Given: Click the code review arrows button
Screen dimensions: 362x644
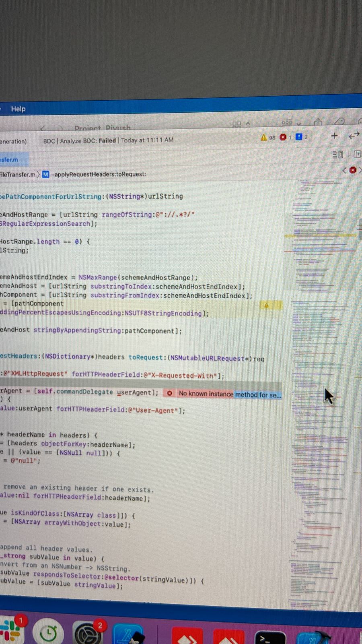Looking at the screenshot, I should click(354, 136).
